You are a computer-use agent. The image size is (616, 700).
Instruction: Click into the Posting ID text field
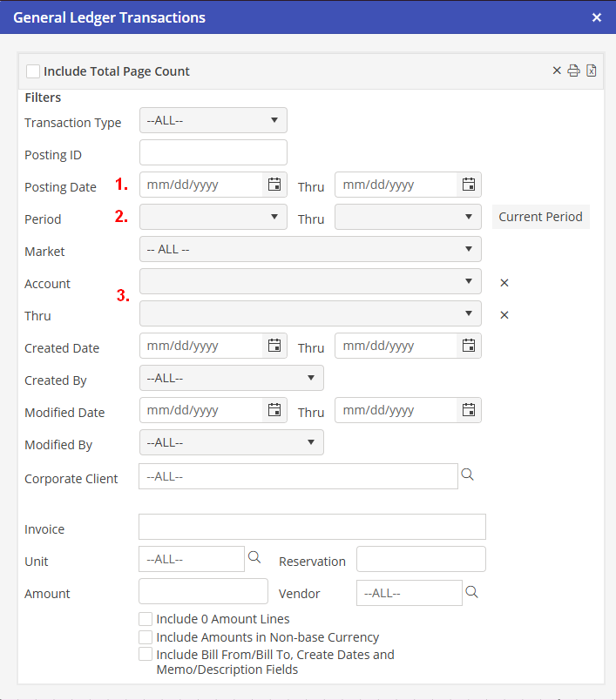pyautogui.click(x=213, y=152)
